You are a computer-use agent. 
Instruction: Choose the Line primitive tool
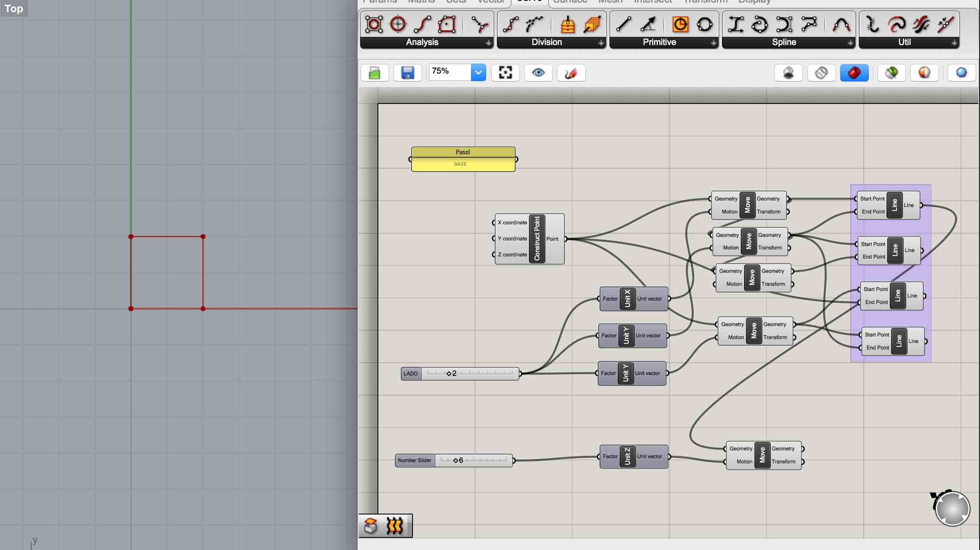click(x=623, y=24)
